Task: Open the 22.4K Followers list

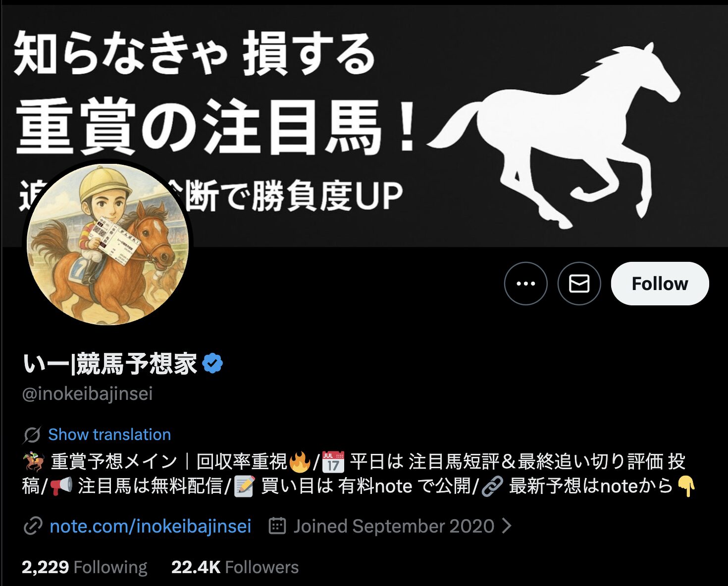Action: [235, 567]
